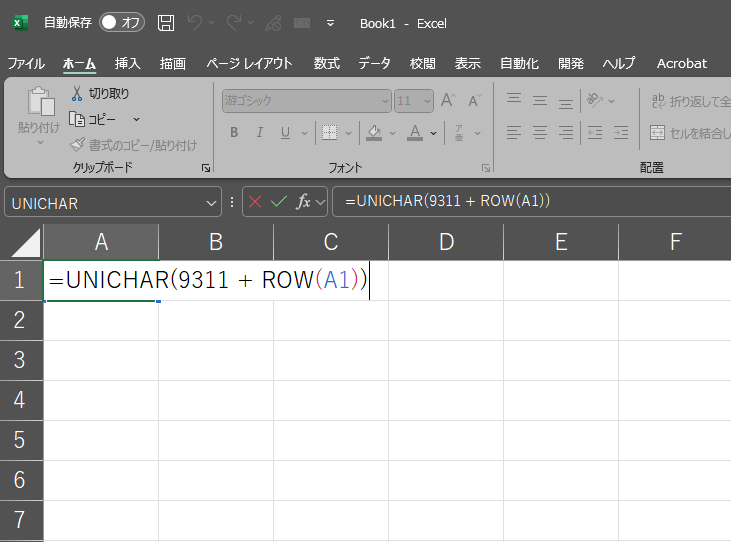Confirm formula with the green checkmark

(279, 202)
